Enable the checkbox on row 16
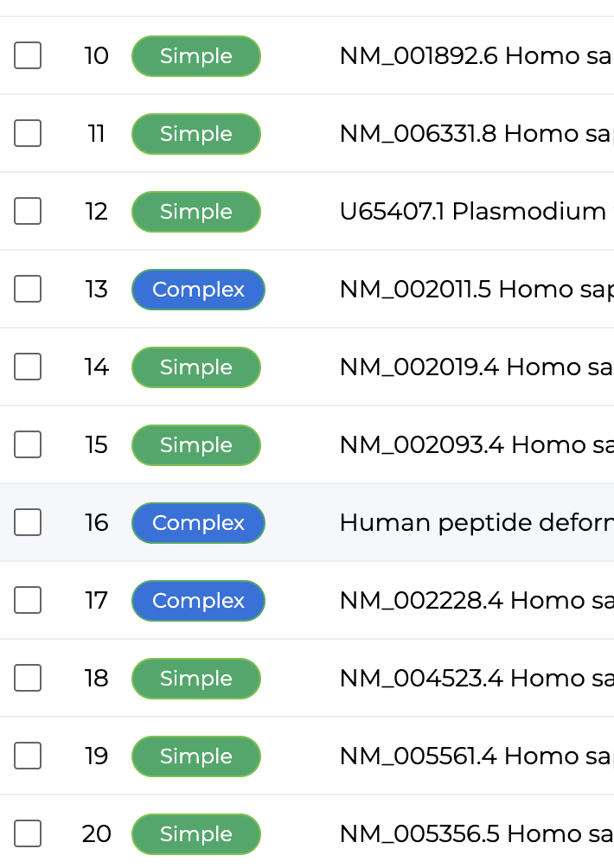 pos(28,522)
